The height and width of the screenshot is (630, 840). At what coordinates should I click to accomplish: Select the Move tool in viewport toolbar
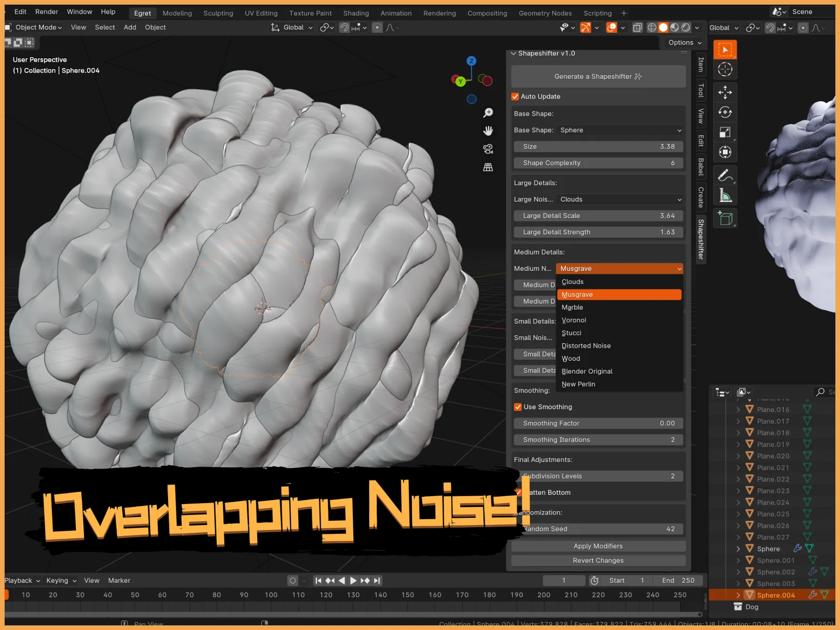point(725,92)
